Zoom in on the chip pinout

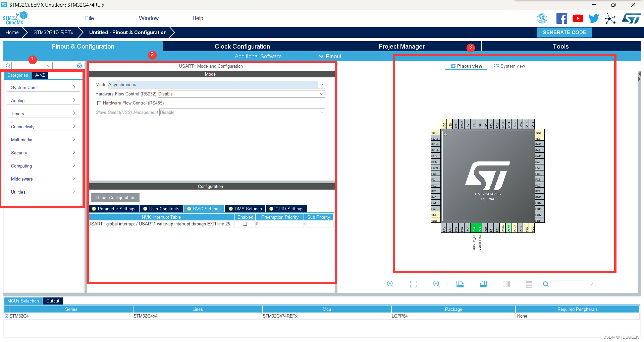[x=390, y=284]
